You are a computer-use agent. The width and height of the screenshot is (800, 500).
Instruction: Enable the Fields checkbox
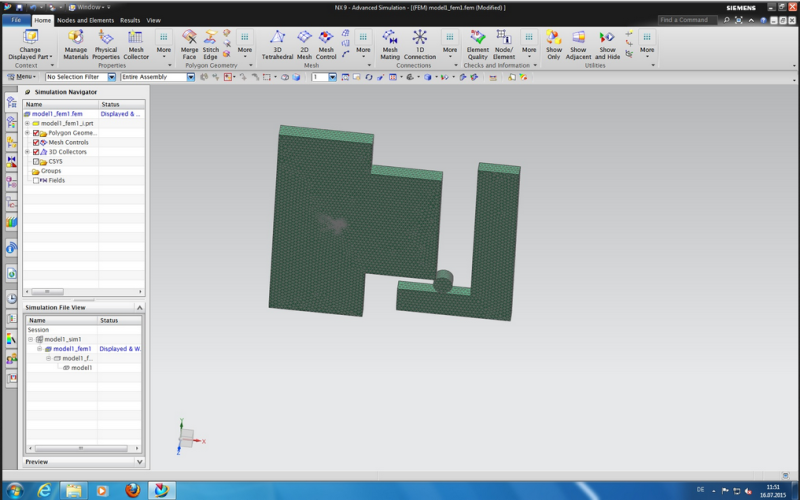pyautogui.click(x=36, y=181)
